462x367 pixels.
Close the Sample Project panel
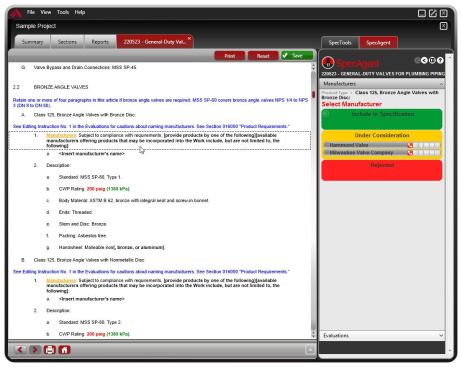click(443, 26)
